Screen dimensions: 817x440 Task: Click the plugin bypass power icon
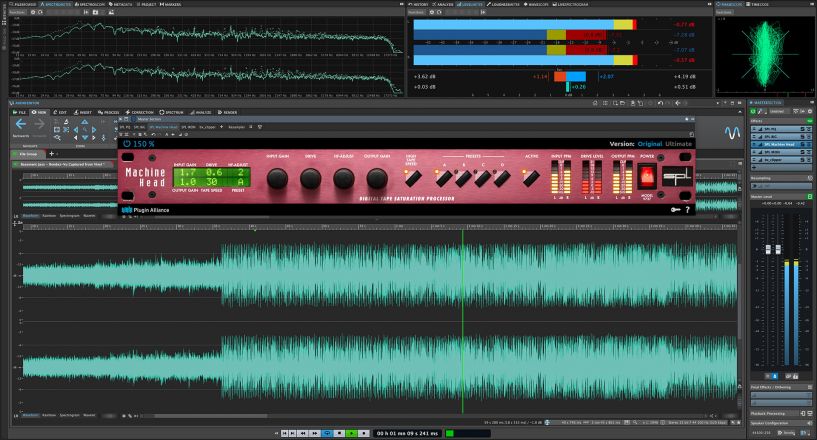click(x=125, y=143)
